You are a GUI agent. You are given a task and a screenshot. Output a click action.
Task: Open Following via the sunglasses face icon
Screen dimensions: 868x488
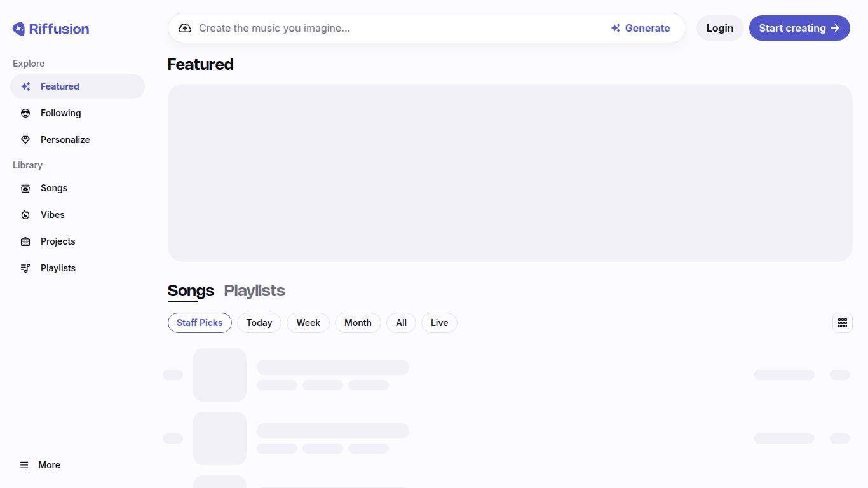[25, 113]
